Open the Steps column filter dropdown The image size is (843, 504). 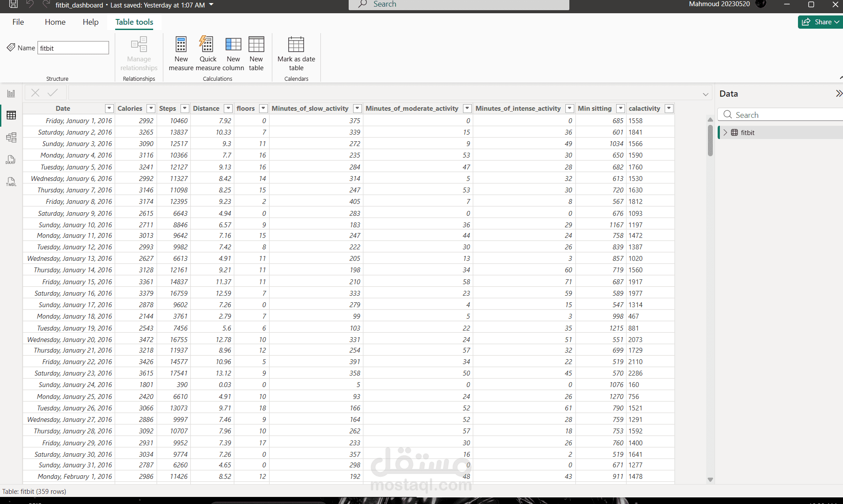click(185, 109)
